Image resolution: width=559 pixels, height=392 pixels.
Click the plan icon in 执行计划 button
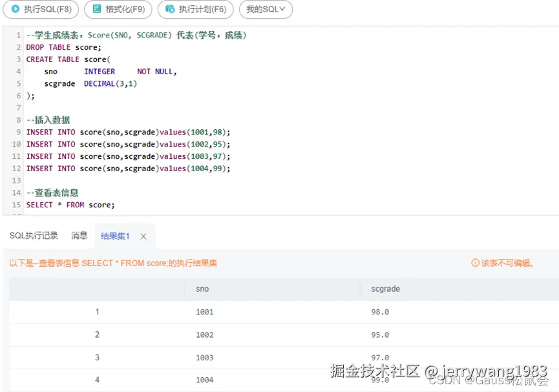[170, 9]
